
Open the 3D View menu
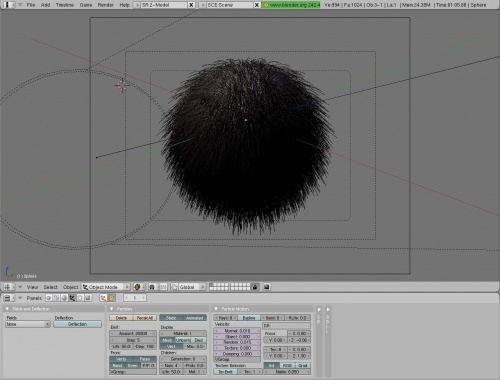click(32, 287)
